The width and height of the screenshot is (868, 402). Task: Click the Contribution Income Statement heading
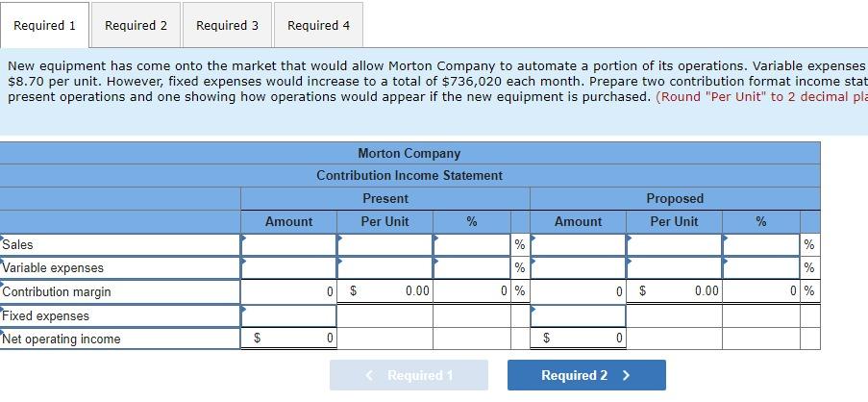click(x=409, y=176)
